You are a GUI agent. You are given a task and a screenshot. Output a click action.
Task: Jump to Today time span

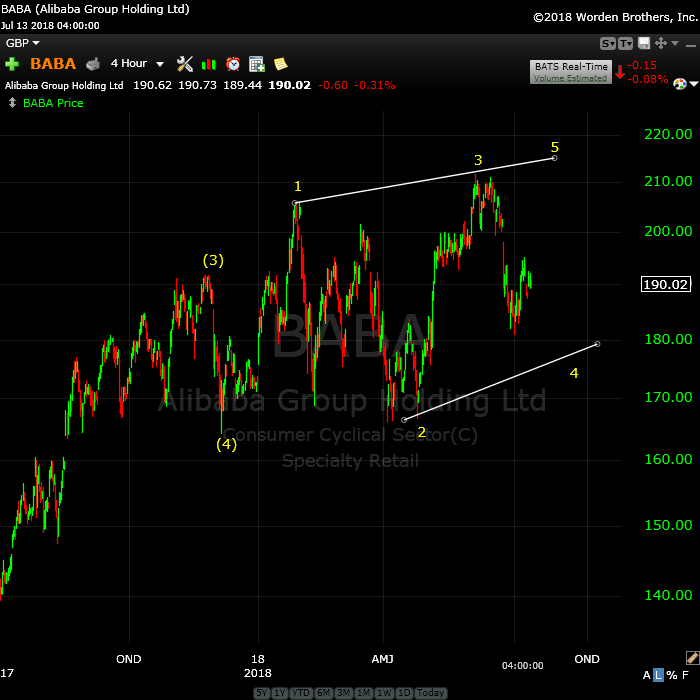pyautogui.click(x=430, y=693)
